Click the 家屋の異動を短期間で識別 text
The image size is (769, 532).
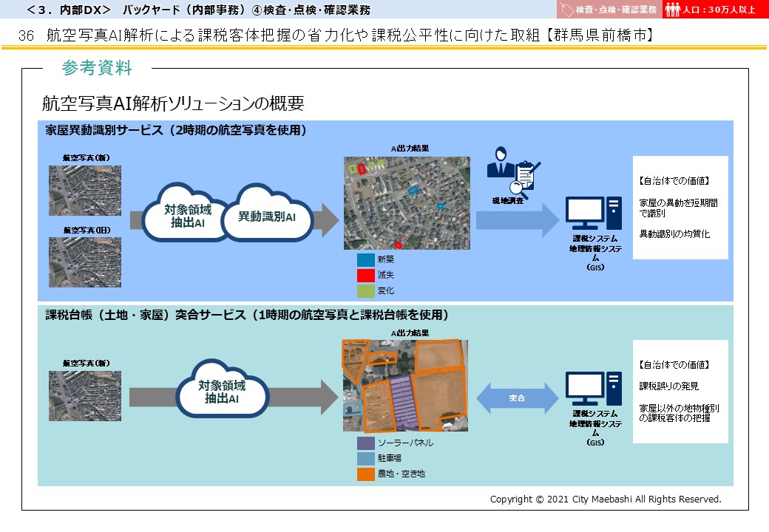coord(678,208)
